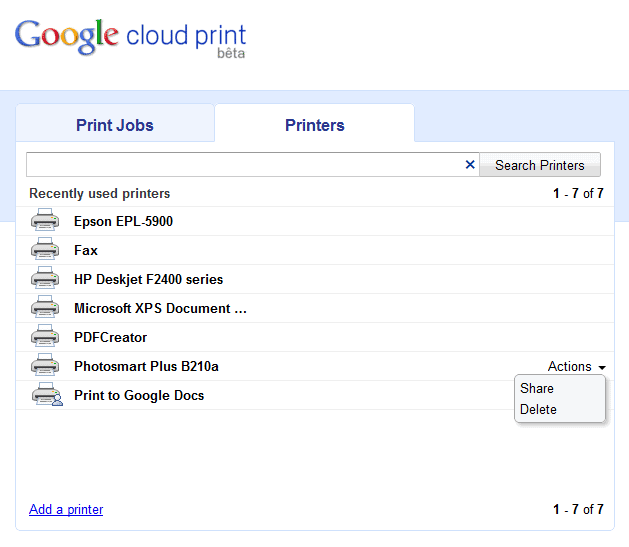
Task: Select the PDFCreator printer name
Action: tap(110, 337)
